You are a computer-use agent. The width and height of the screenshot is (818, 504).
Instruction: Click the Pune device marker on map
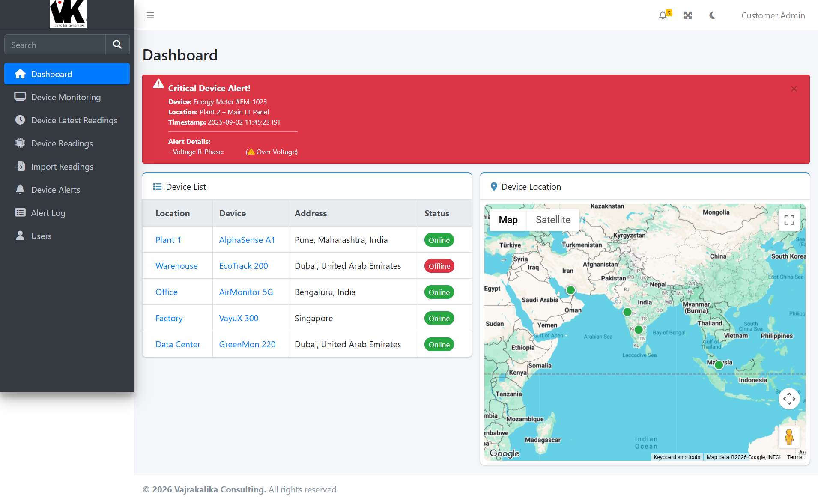[627, 312]
